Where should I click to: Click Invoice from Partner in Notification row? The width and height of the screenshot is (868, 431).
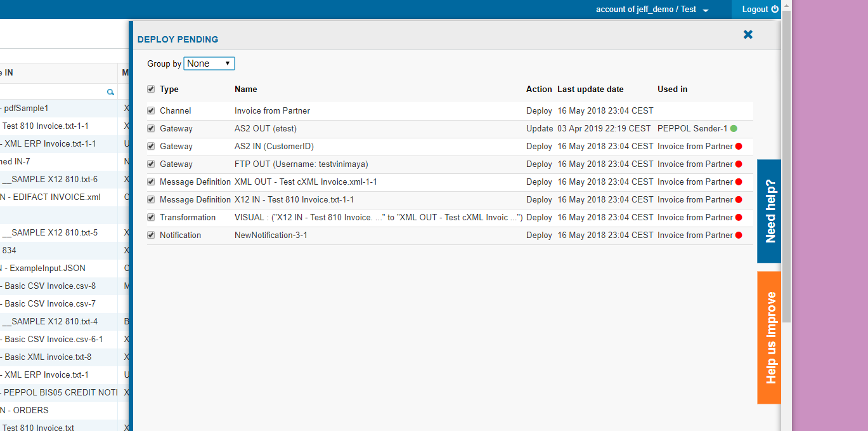695,235
